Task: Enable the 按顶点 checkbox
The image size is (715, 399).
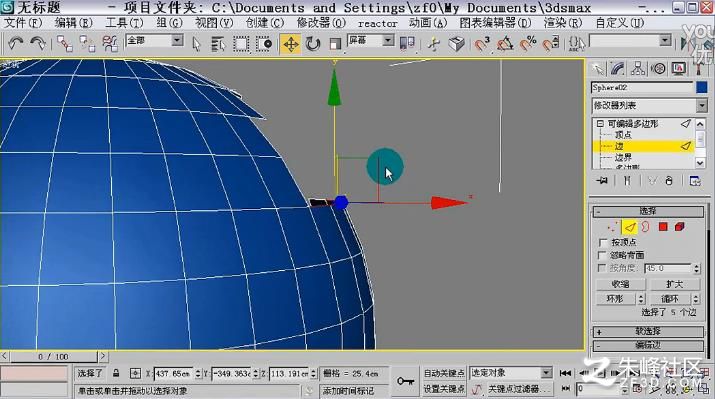Action: coord(603,242)
